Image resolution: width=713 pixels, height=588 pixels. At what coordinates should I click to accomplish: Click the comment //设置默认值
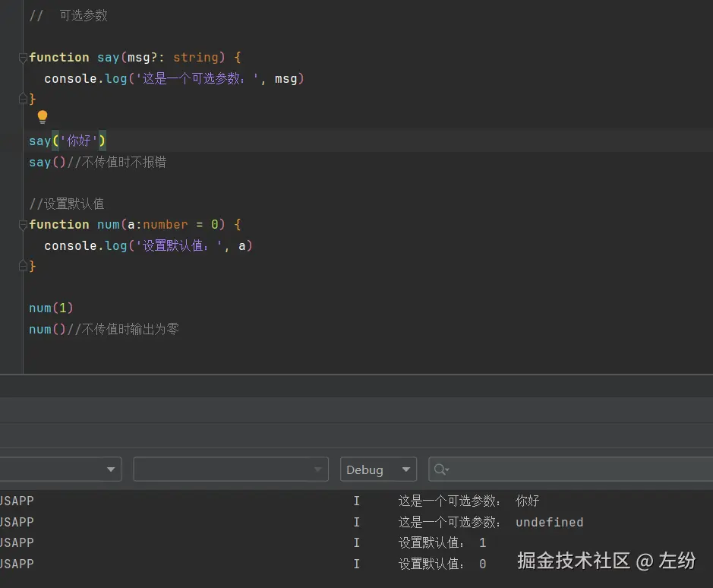click(x=67, y=204)
